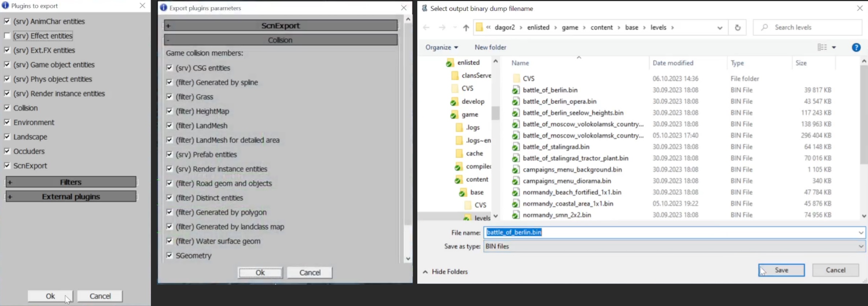This screenshot has width=868, height=306.
Task: Open the help question mark icon
Action: click(856, 47)
